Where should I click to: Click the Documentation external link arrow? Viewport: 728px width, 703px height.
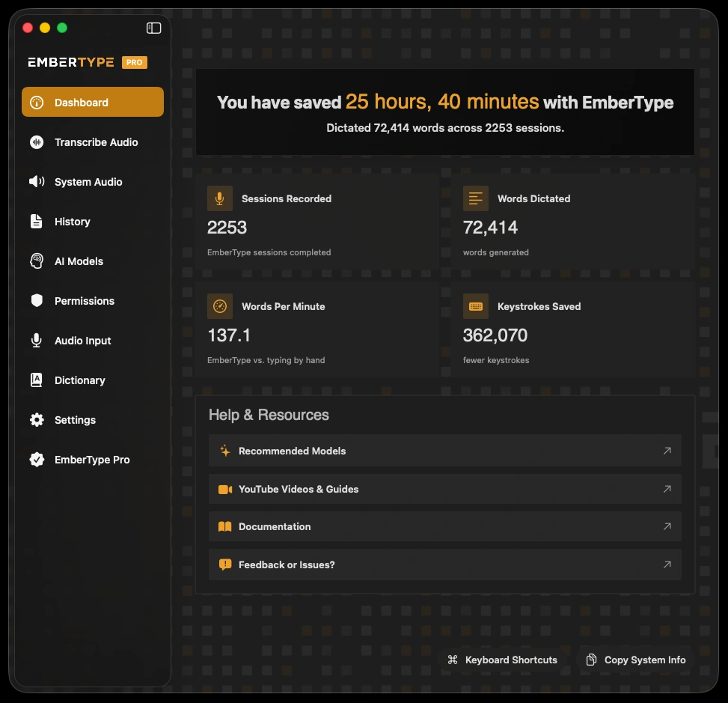pyautogui.click(x=667, y=526)
